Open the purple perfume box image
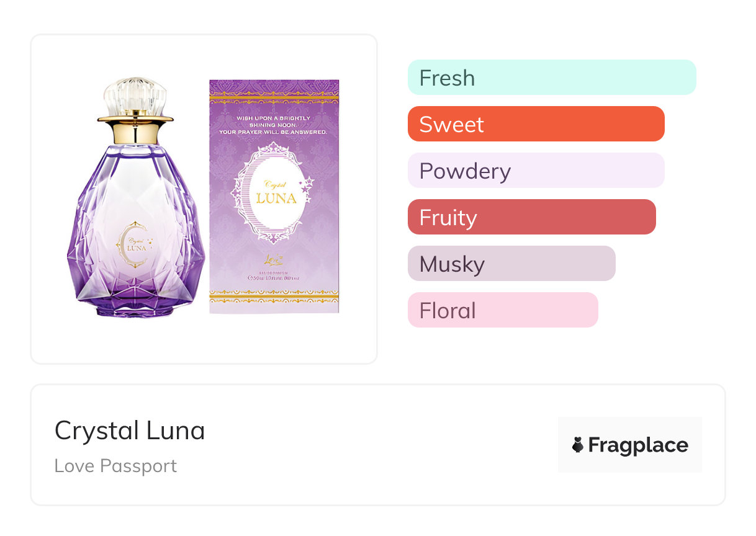Viewport: 756px width, 536px height. (x=274, y=196)
